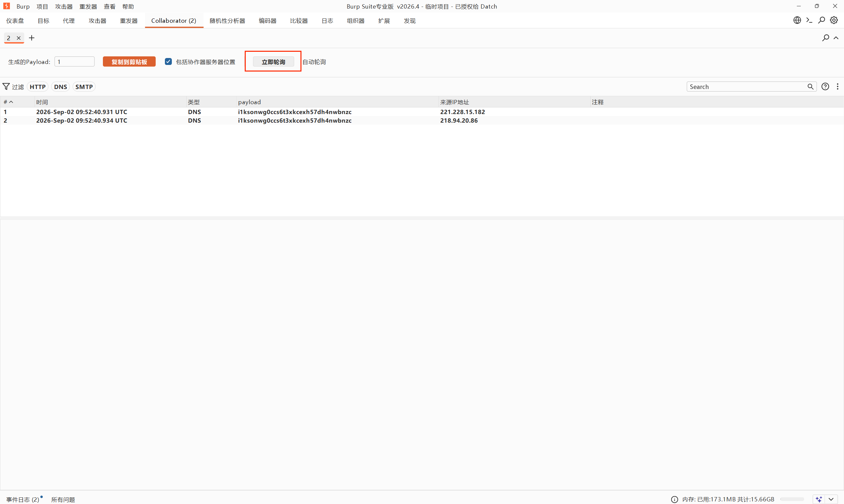Switch to the 发现 tab
This screenshot has height=504, width=844.
pyautogui.click(x=410, y=21)
